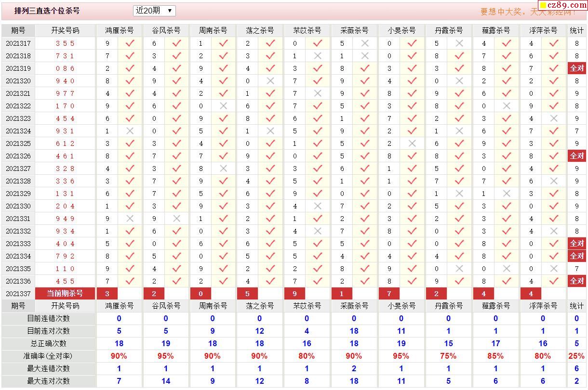Click winning number 2 0 4 in row 2021330
The width and height of the screenshot is (588, 390).
(65, 206)
